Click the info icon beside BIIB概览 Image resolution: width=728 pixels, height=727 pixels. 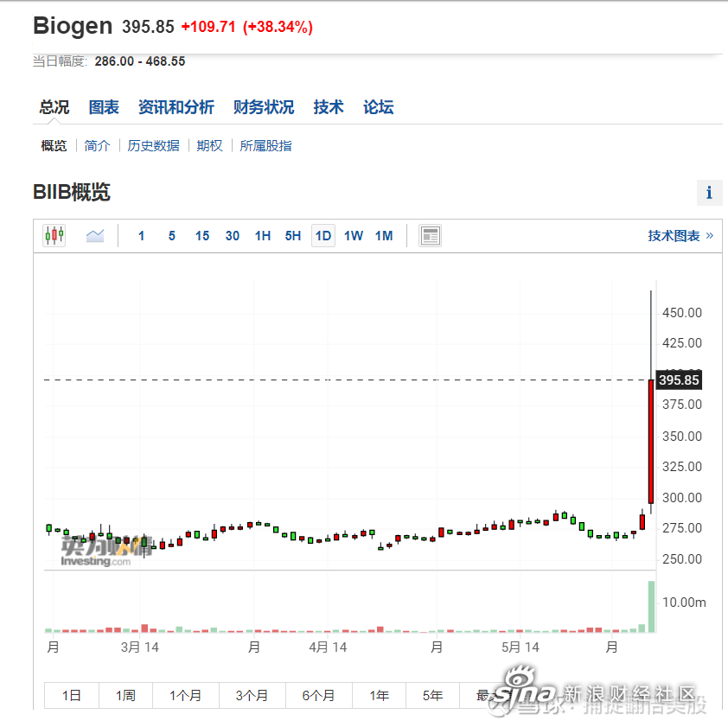[709, 193]
